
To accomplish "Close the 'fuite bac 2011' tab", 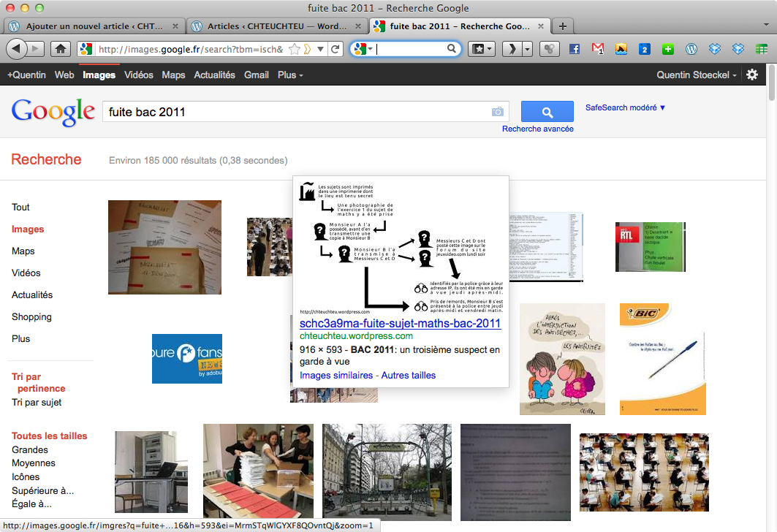I will tap(541, 26).
